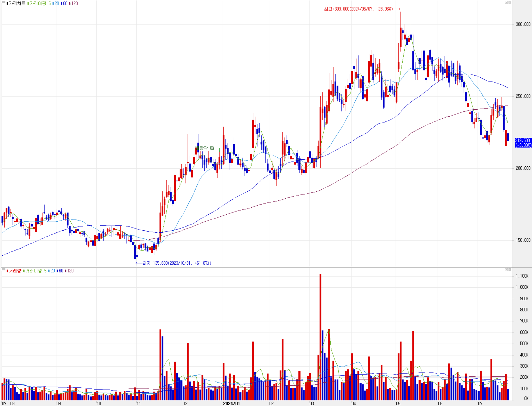Viewport: 532px width, 406px height.
Task: Click the 최저:135,600 low price annotation
Action: click(177, 263)
